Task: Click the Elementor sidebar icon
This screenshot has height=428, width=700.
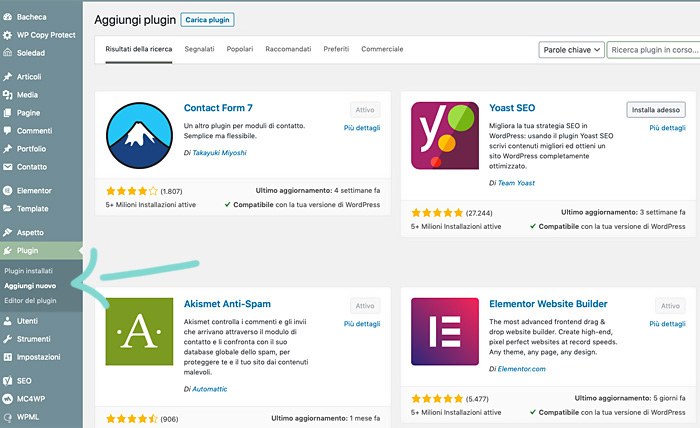Action: point(8,191)
